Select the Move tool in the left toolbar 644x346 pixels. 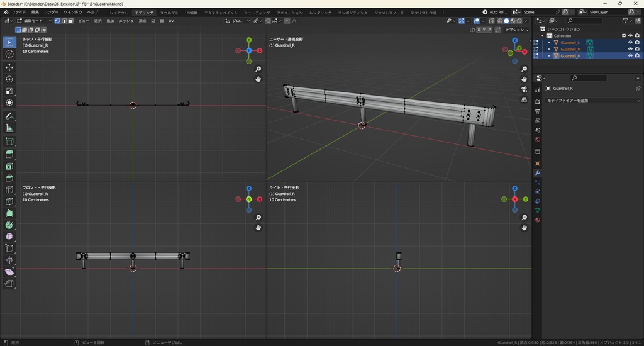tap(9, 67)
